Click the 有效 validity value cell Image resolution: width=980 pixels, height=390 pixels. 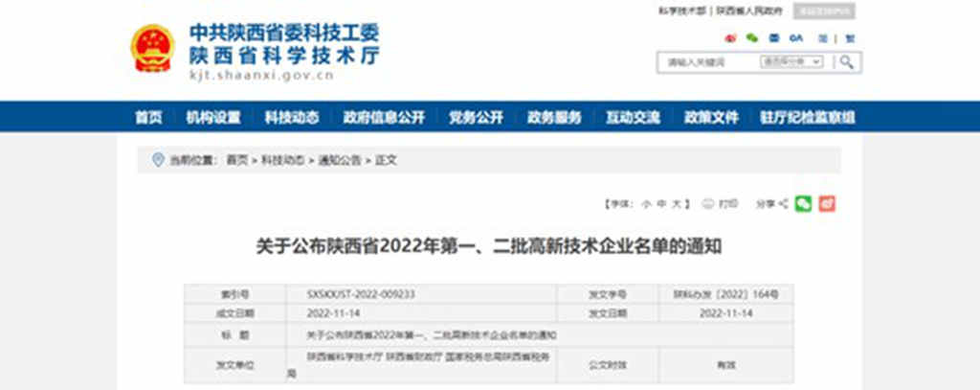[x=725, y=365]
